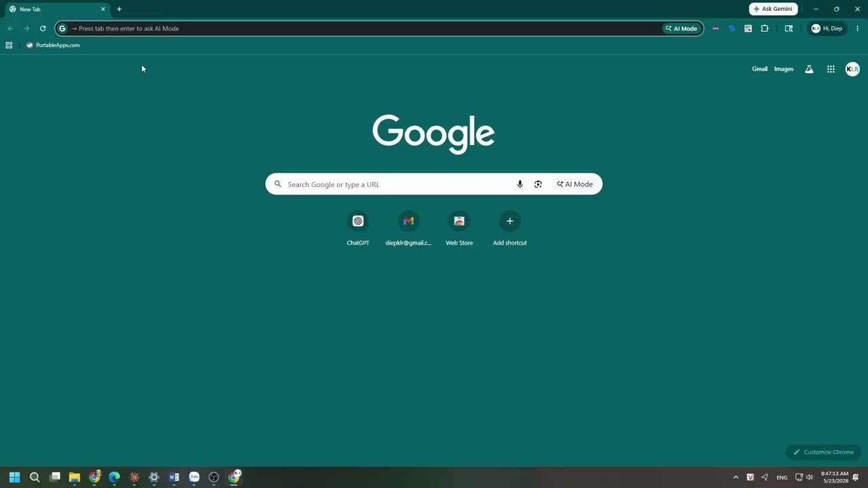This screenshot has height=488, width=868.
Task: Show hidden system tray icons
Action: [736, 477]
